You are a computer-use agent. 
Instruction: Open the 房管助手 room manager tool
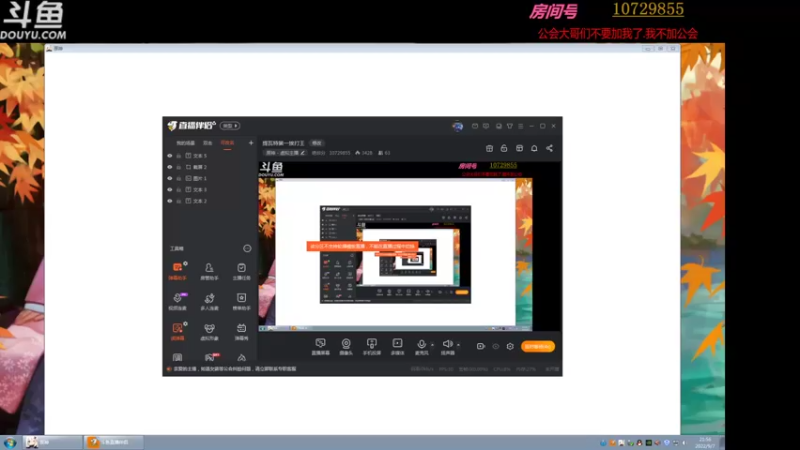(209, 271)
